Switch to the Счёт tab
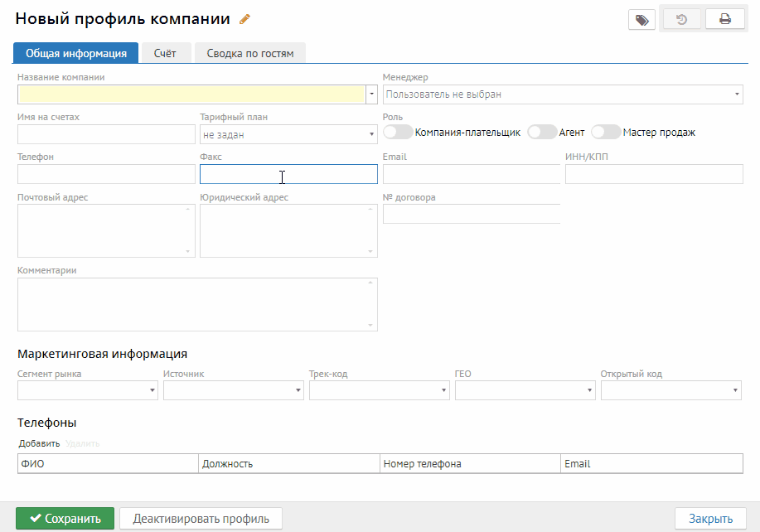This screenshot has width=760, height=532. point(165,53)
